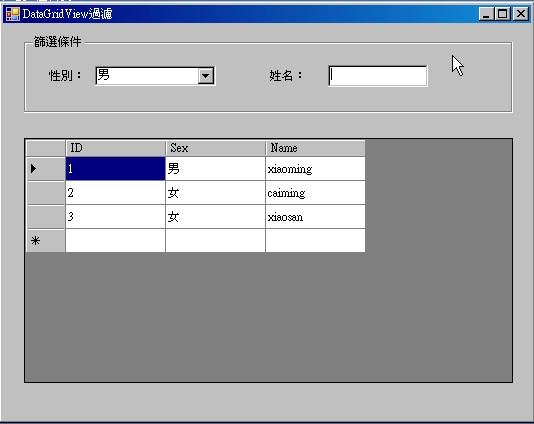Viewport: 534px width, 424px height.
Task: Select the 女 cell in row 2
Action: pyautogui.click(x=215, y=193)
